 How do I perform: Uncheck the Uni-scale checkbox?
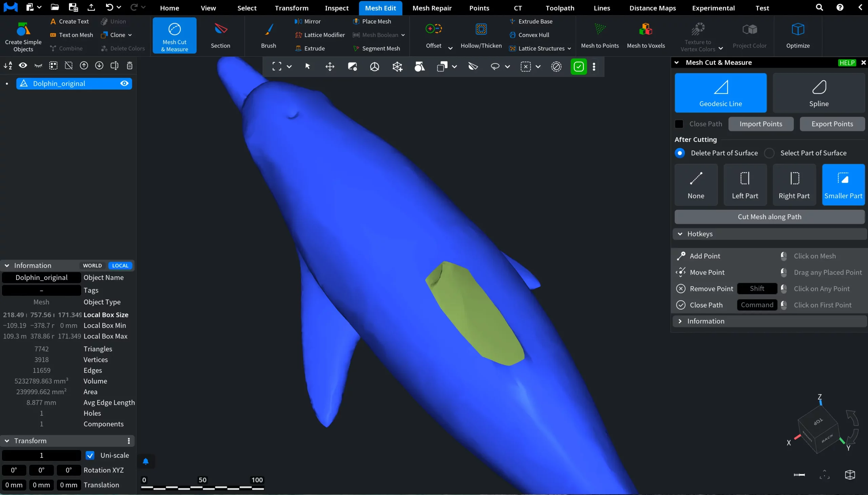(90, 455)
